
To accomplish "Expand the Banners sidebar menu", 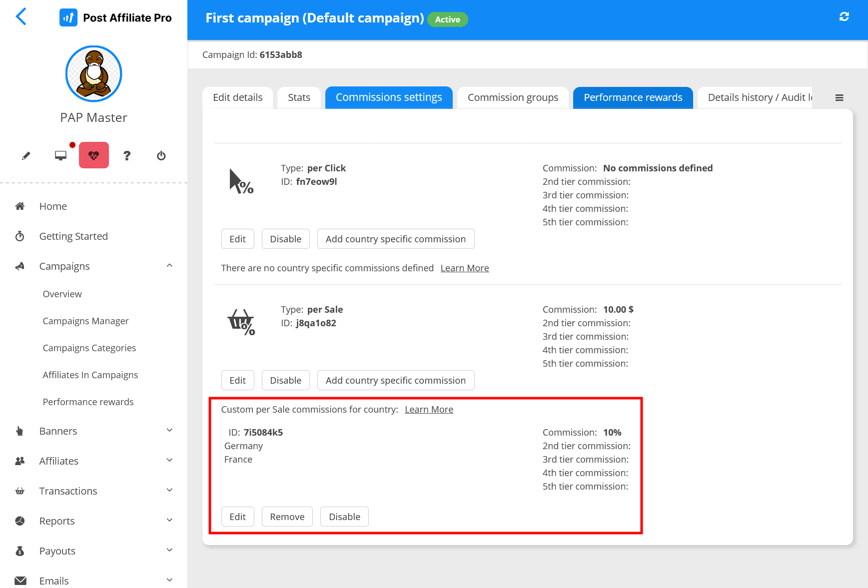I will [169, 431].
